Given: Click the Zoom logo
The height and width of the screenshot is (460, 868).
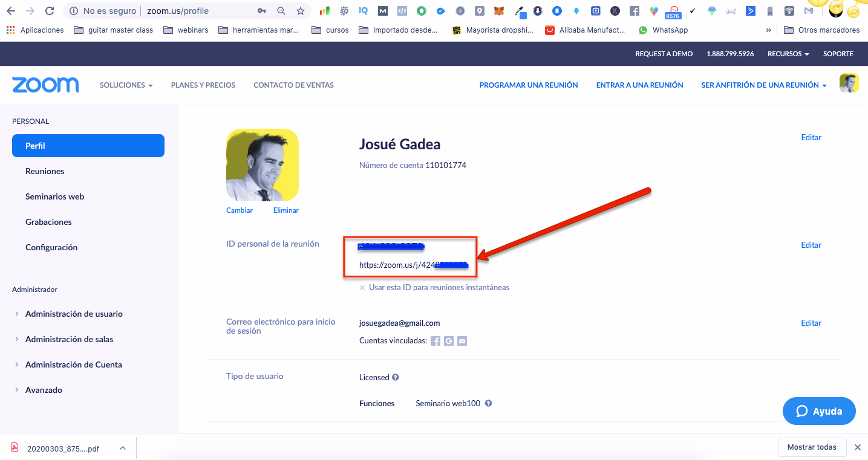Looking at the screenshot, I should [45, 85].
